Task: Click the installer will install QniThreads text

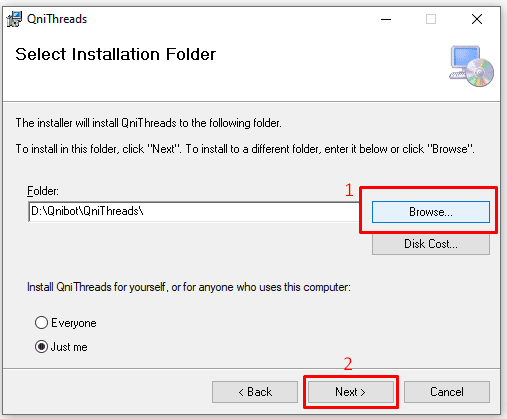Action: (x=149, y=123)
